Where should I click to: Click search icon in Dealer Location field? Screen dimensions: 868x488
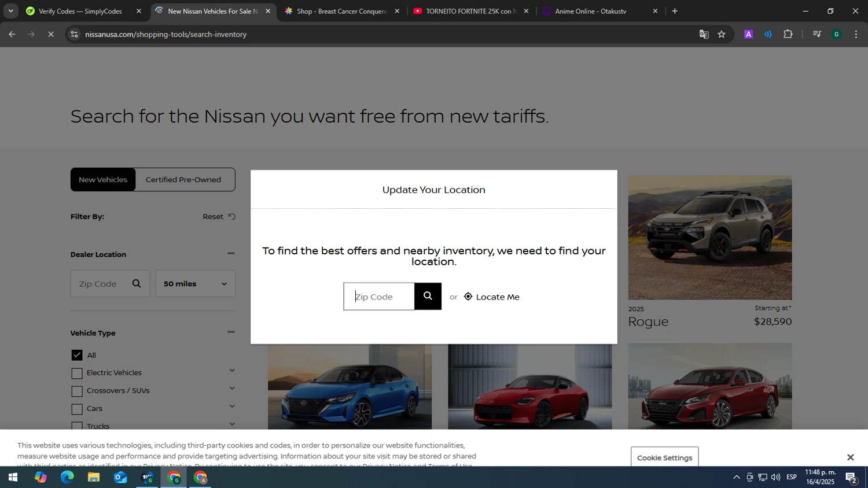pos(137,283)
